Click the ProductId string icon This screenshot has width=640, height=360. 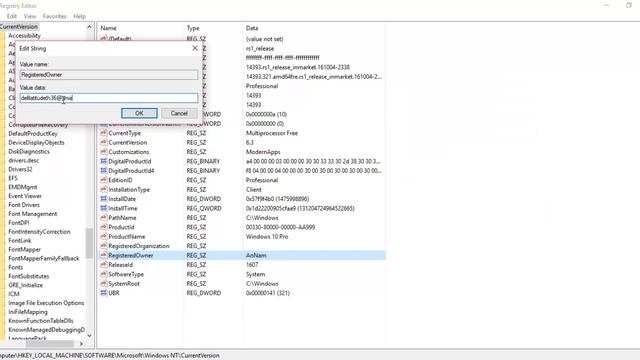[104, 227]
